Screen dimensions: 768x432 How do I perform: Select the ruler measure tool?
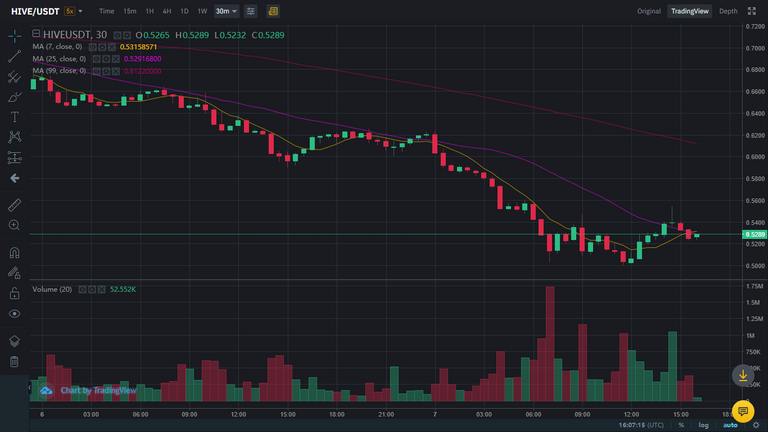(x=14, y=205)
